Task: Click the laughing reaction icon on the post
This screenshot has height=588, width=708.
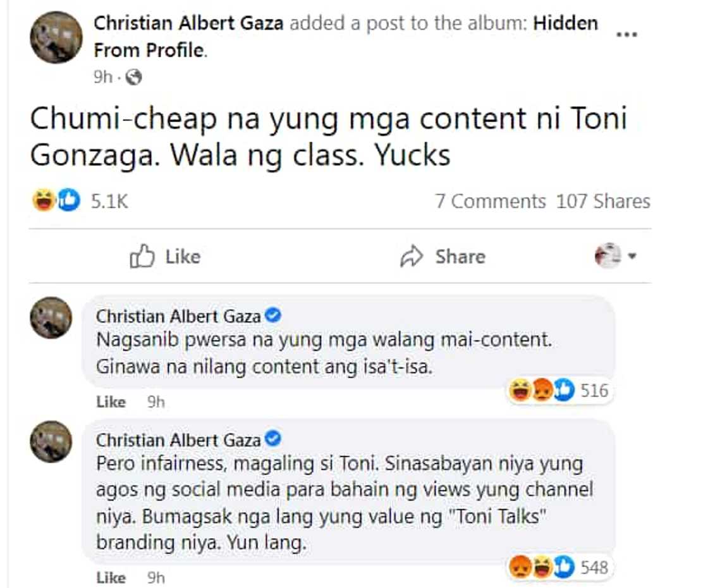Action: point(43,200)
